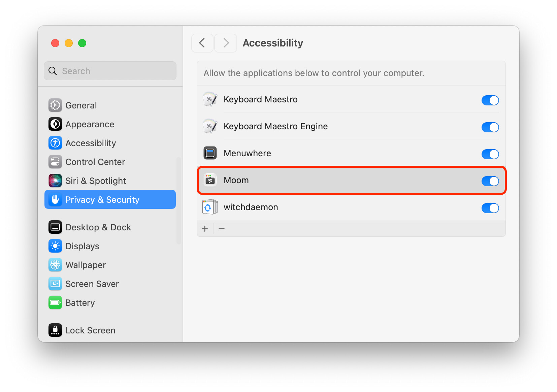Click the Menuwhere app icon
Screen dimensions: 557x392
tap(210, 153)
